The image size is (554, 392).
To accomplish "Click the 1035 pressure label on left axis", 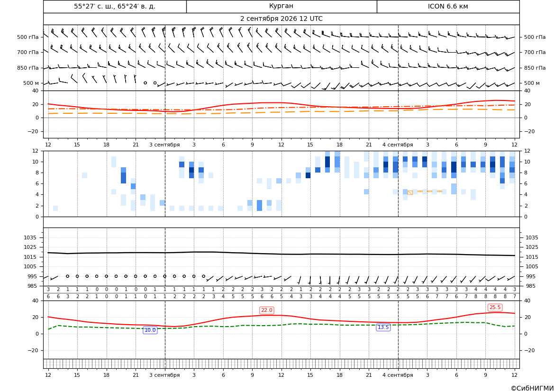I will (x=29, y=237).
